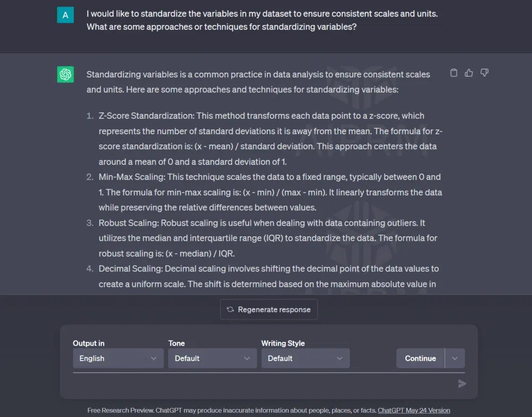Click Regenerate response

point(269,309)
